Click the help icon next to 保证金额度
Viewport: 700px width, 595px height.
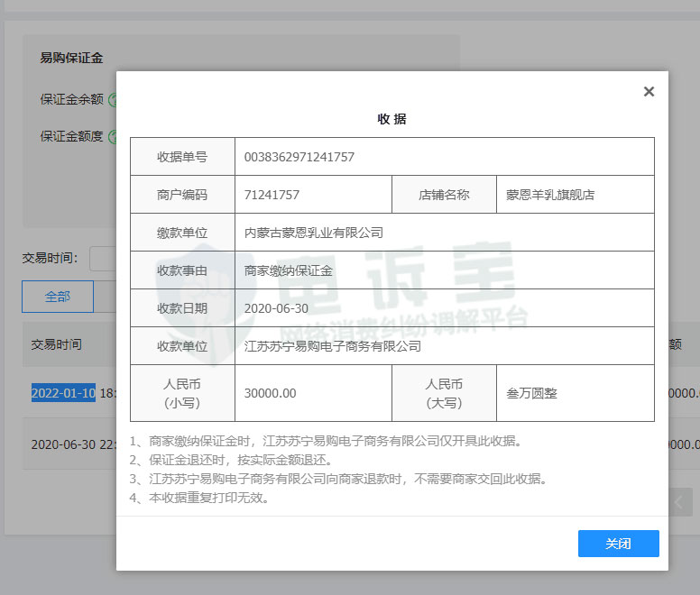click(113, 136)
